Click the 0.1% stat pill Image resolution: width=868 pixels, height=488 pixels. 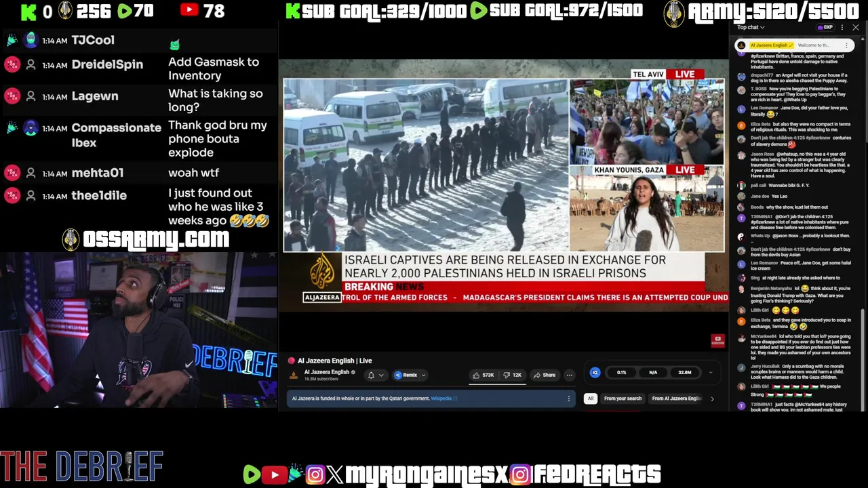[621, 372]
